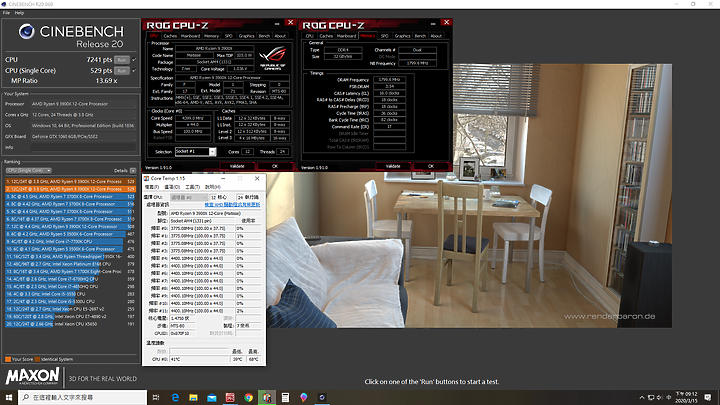The image size is (720, 405).
Task: Open the highlighted Core Temp taskbar icon
Action: pyautogui.click(x=267, y=397)
